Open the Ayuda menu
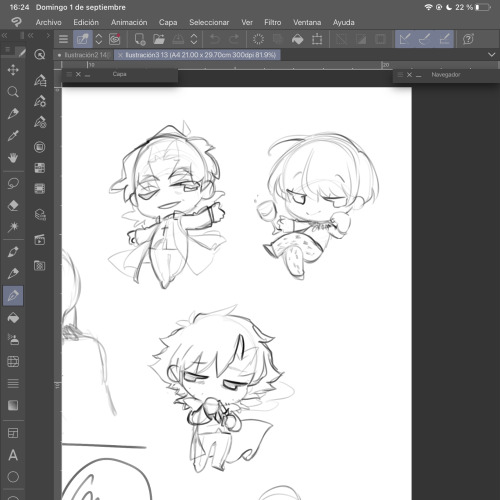Image resolution: width=500 pixels, height=500 pixels. 343,22
